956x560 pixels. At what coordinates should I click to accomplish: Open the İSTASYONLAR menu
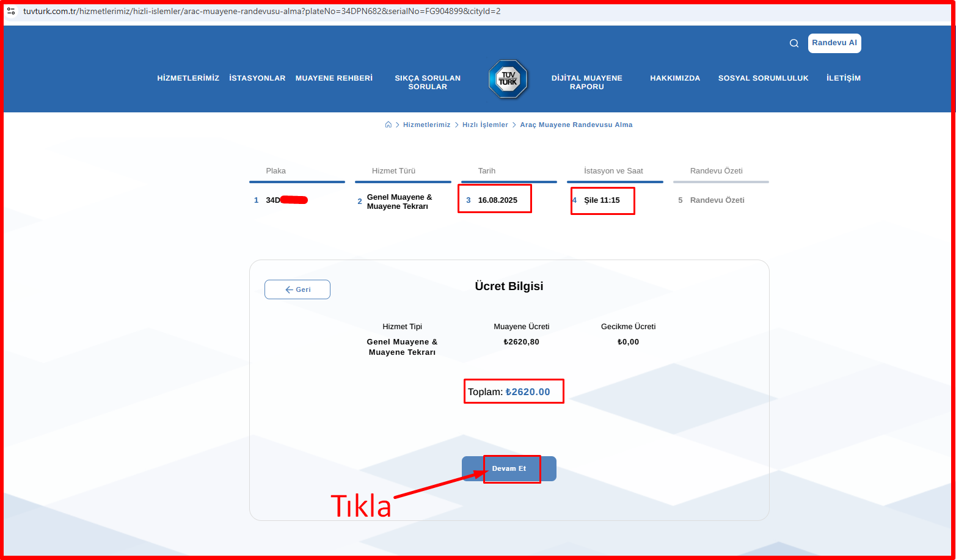click(257, 78)
